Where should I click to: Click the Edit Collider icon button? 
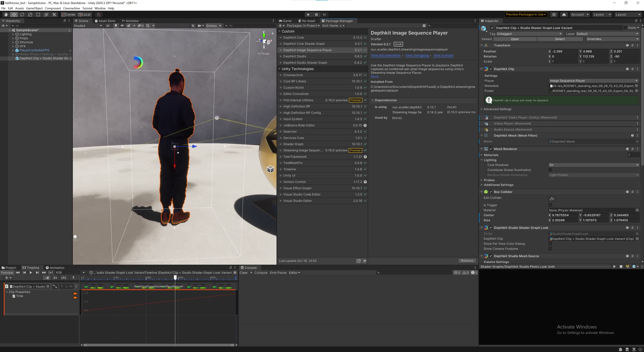(552, 198)
